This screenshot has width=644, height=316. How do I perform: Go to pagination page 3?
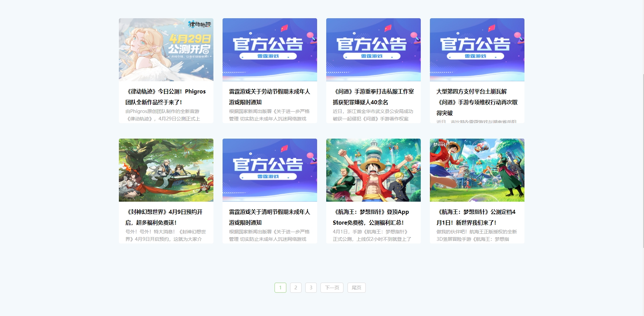pyautogui.click(x=311, y=288)
